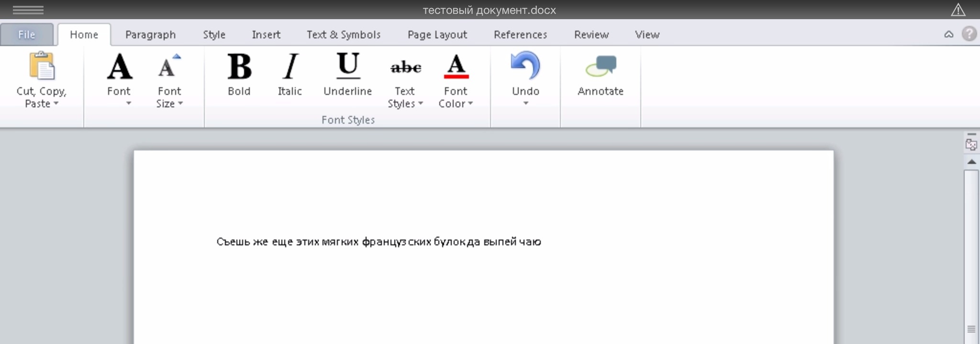Viewport: 980px width, 344px height.
Task: Click the warning triangle icon in title bar
Action: (x=958, y=10)
